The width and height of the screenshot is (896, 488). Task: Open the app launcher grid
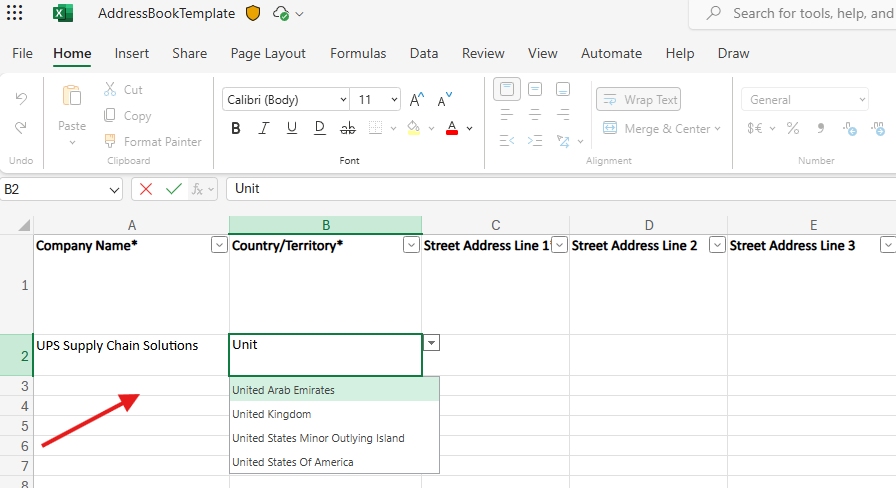click(14, 13)
